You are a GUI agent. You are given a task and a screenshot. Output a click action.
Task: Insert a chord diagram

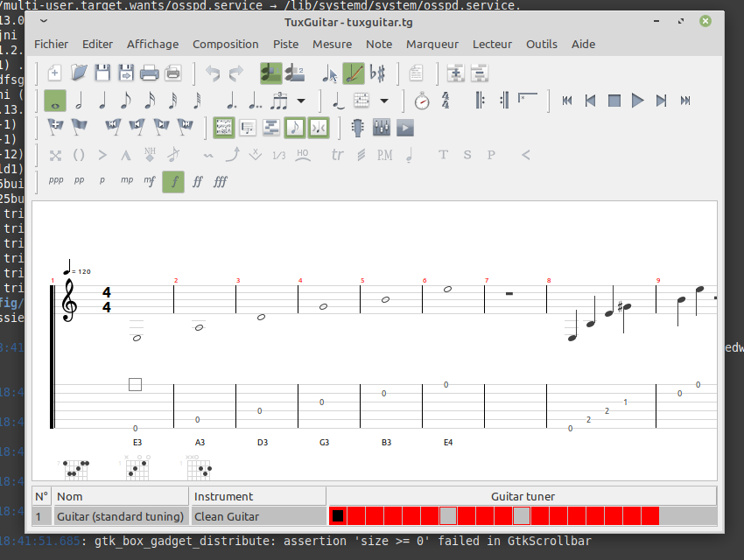(x=361, y=101)
